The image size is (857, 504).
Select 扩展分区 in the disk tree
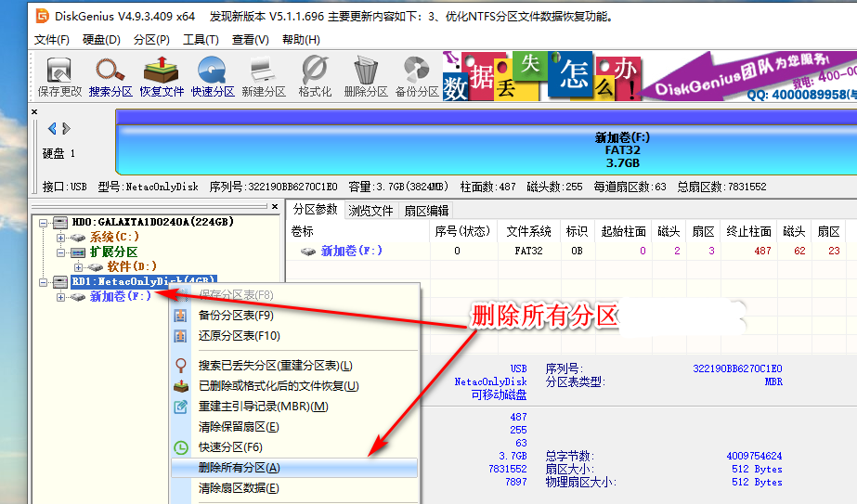(x=113, y=252)
